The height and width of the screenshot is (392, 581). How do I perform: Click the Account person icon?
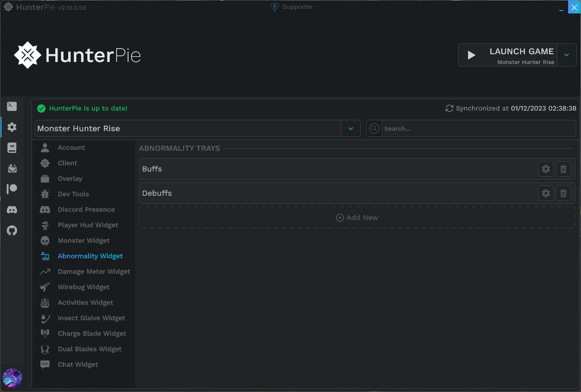[x=45, y=148]
